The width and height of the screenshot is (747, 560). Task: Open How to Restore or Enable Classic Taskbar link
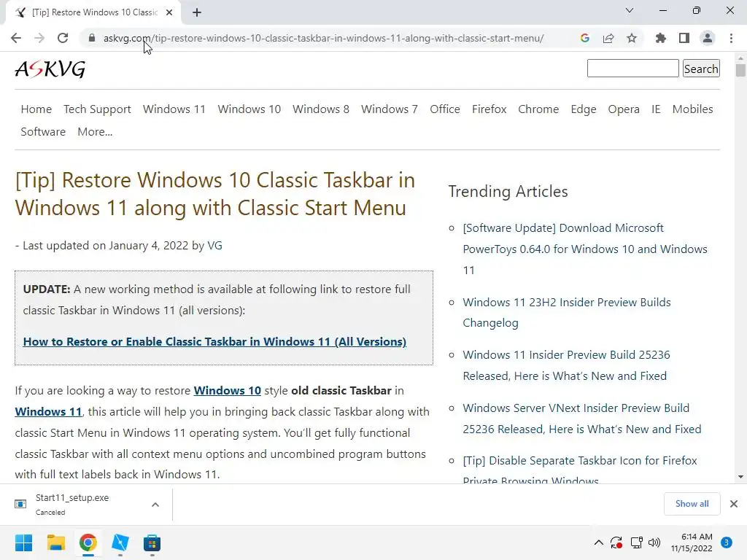(214, 342)
